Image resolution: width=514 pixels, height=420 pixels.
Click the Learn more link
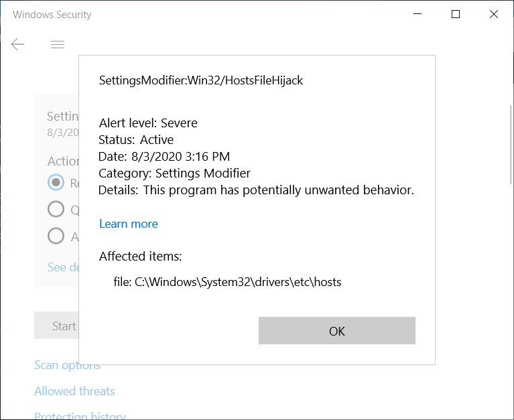(x=129, y=224)
